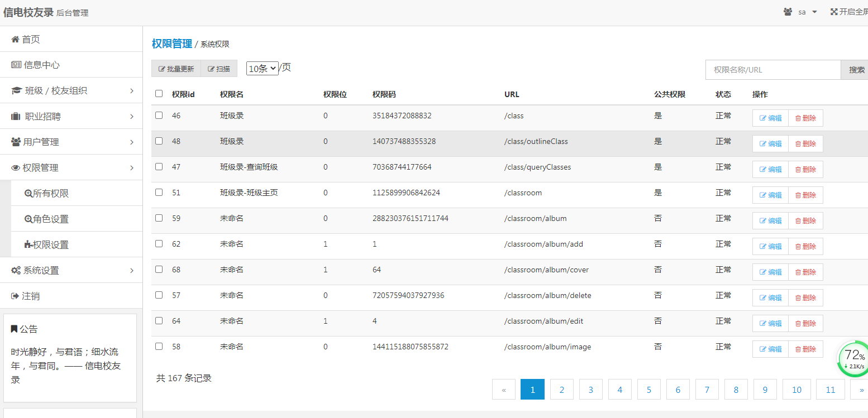Click 编辑 for permission id 46
This screenshot has height=418, width=868.
770,118
